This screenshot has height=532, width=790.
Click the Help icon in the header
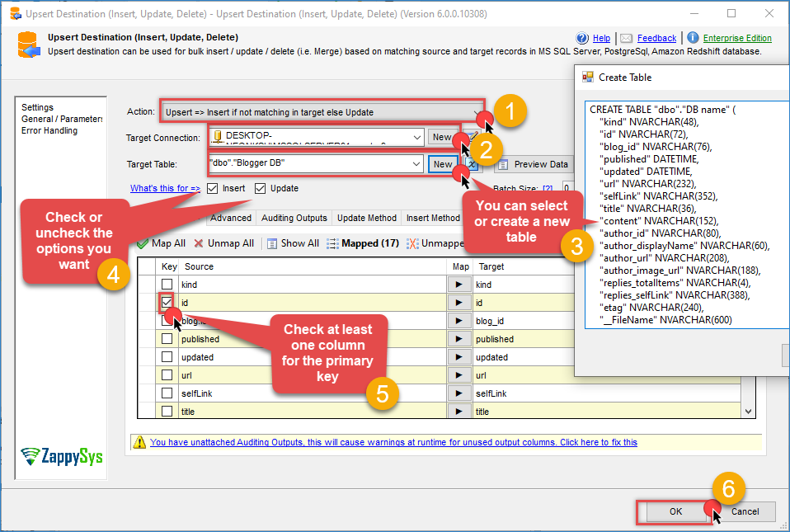coord(583,38)
